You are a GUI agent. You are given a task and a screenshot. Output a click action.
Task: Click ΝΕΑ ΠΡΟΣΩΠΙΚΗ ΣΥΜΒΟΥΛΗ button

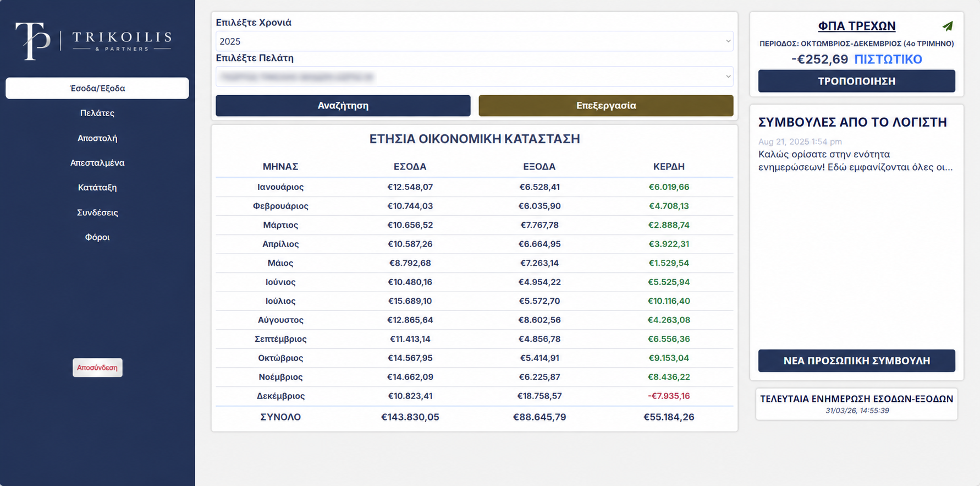pyautogui.click(x=857, y=361)
